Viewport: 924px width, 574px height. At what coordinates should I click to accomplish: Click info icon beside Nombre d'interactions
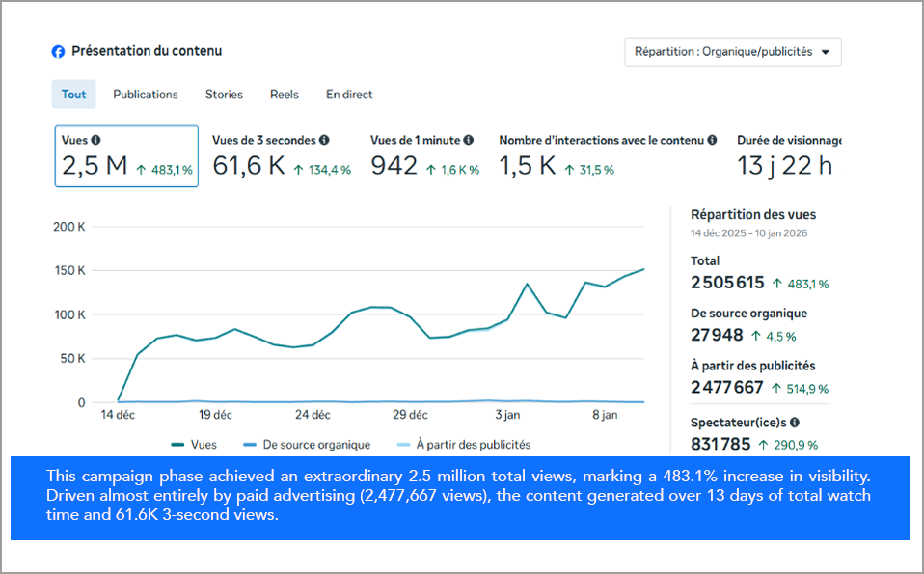click(712, 140)
